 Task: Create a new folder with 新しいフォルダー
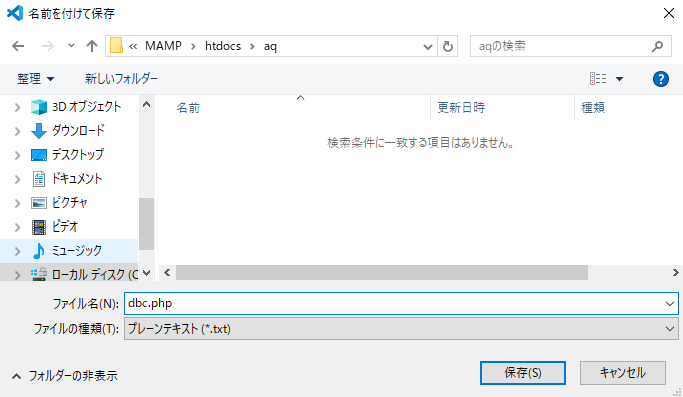121,79
